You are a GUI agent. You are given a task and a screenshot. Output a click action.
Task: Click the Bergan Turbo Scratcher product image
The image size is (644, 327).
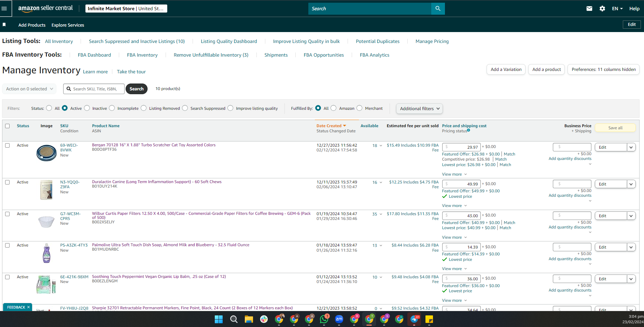[x=46, y=153]
